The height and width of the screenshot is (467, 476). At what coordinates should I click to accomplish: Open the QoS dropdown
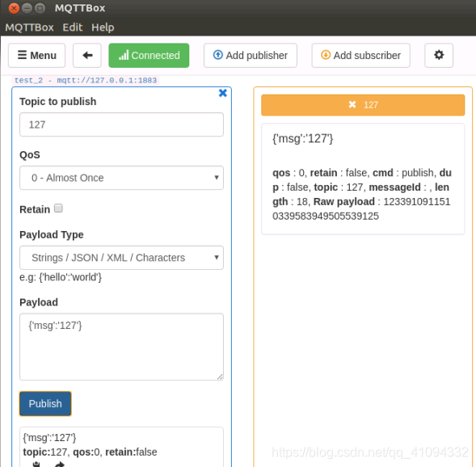[x=122, y=178]
